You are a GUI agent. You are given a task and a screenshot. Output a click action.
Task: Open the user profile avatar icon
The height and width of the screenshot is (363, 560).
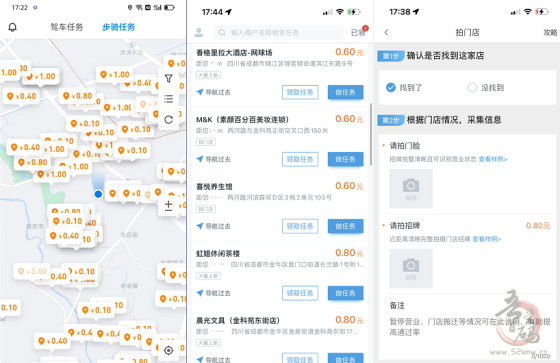coord(199,33)
